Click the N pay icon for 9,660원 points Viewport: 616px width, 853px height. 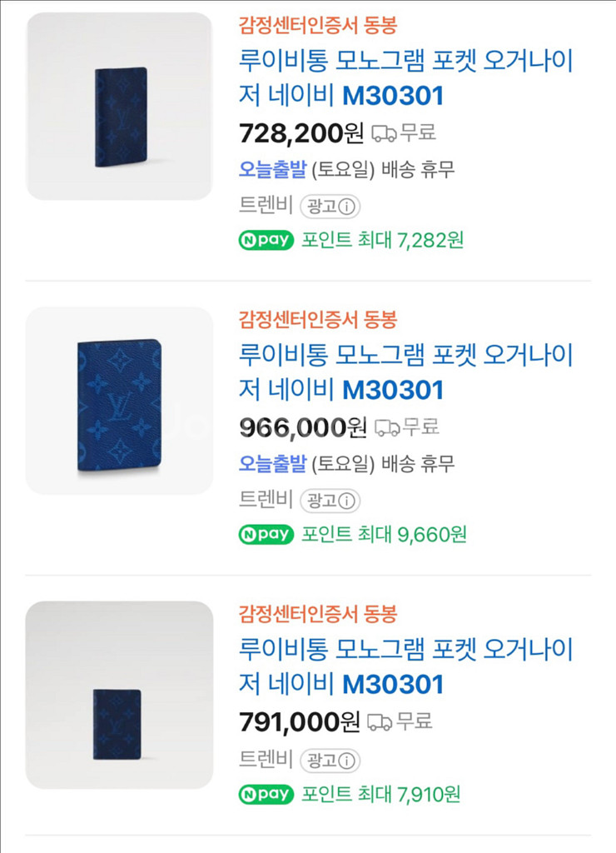266,534
